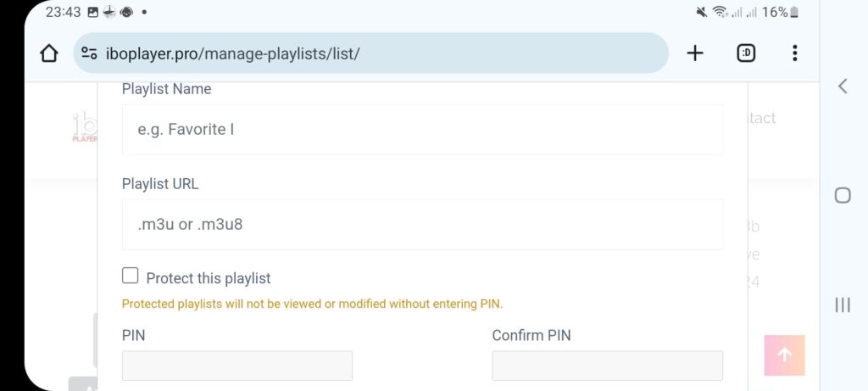This screenshot has height=391, width=868.
Task: Tap the iboplayer.pro address bar URL
Action: pos(233,53)
